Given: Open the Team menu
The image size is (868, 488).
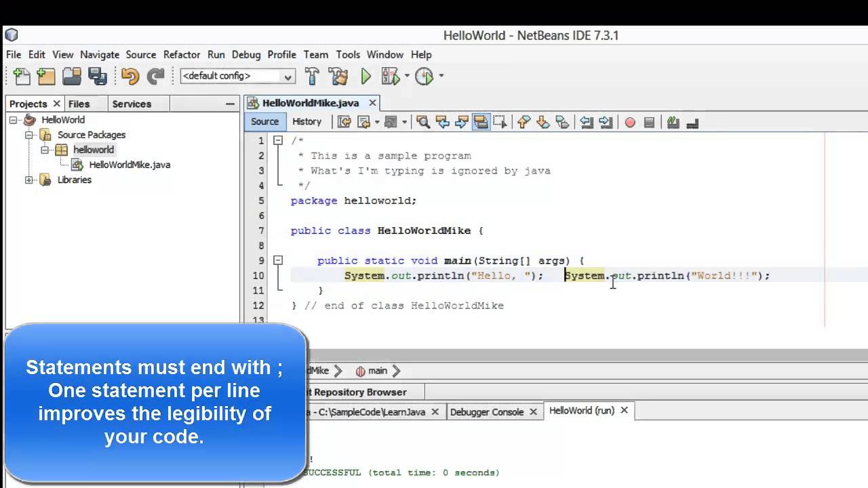Looking at the screenshot, I should pos(315,55).
